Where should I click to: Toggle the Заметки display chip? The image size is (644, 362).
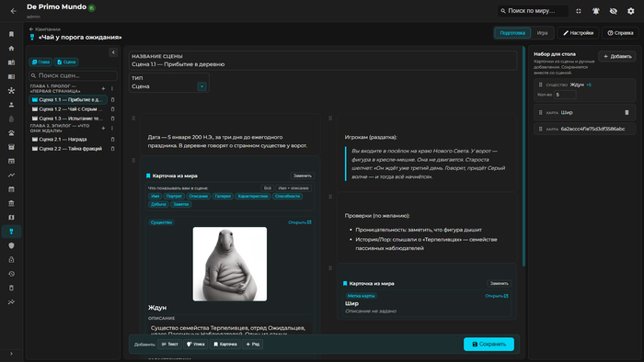[180, 204]
